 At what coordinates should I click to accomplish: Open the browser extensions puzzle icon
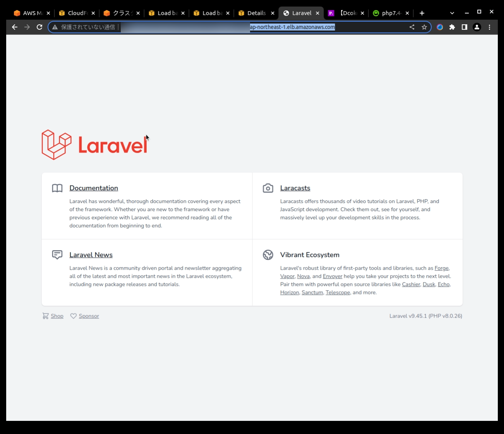452,27
